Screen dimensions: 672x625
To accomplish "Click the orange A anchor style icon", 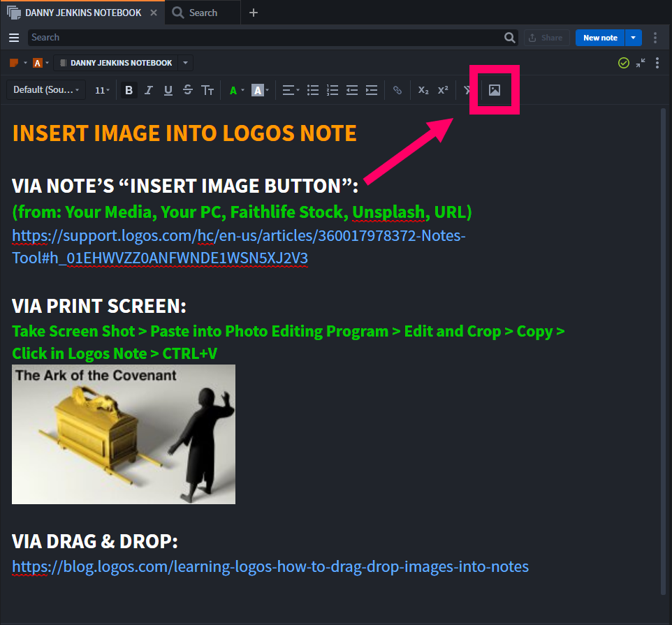I will tap(37, 63).
